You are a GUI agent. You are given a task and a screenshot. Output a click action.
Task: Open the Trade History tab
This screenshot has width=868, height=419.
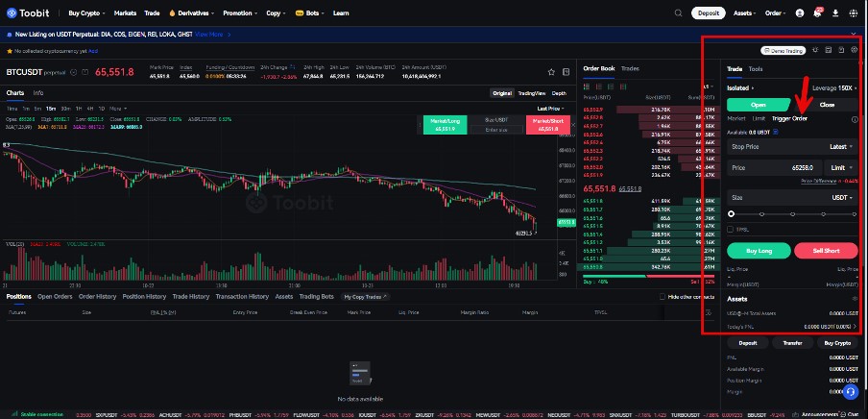(x=190, y=297)
